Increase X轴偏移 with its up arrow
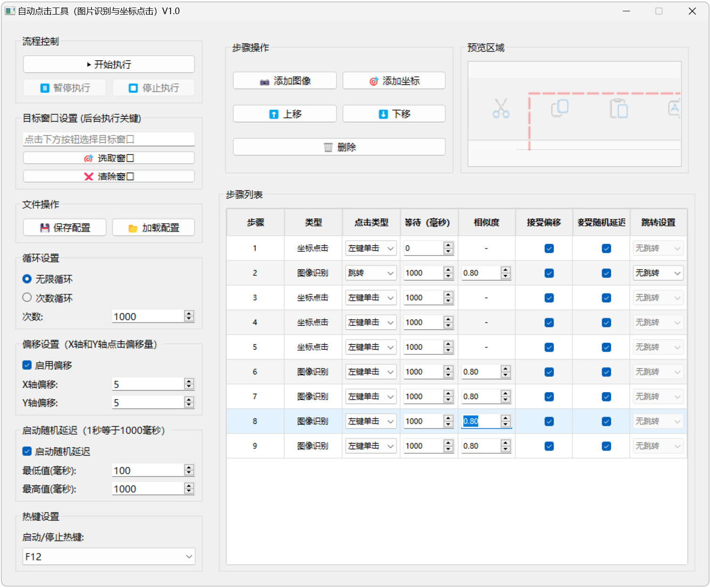Viewport: 710px width, 588px height. 189,381
